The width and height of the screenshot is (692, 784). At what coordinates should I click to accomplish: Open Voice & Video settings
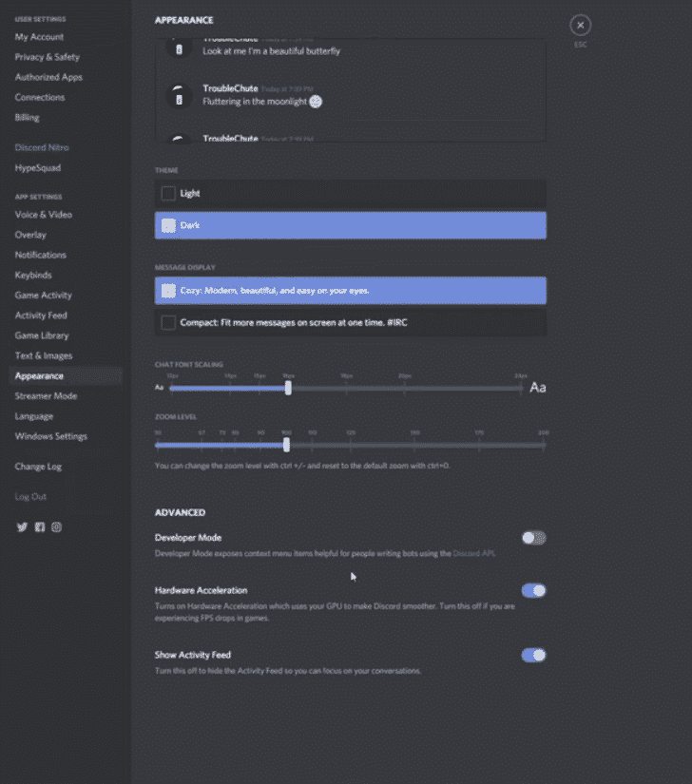pos(43,215)
